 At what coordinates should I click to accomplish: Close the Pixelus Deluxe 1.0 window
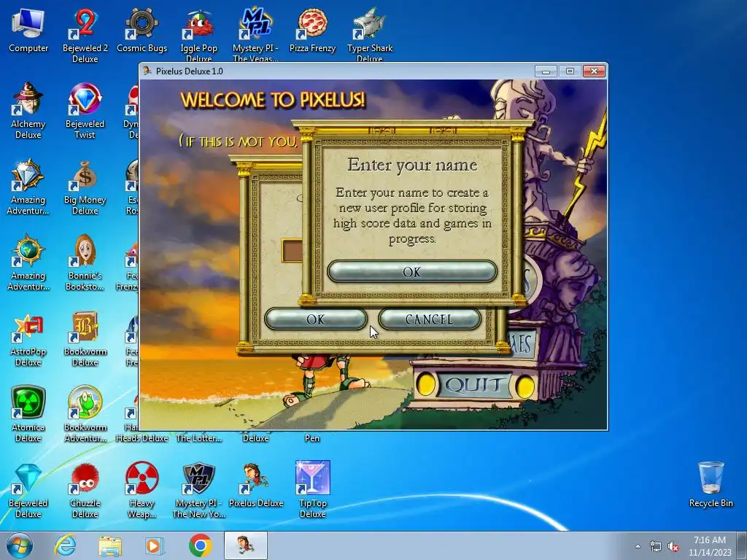tap(594, 71)
